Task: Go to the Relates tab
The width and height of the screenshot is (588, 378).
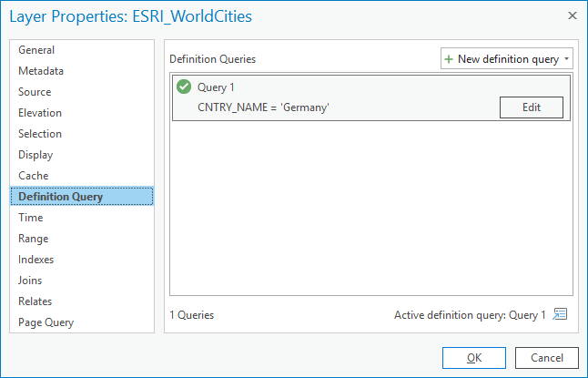Action: pos(82,301)
